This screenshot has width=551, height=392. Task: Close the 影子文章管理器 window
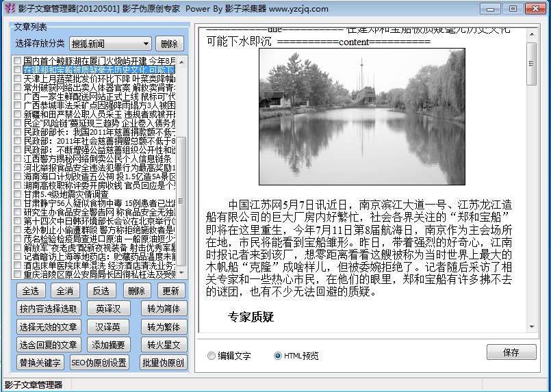(535, 8)
